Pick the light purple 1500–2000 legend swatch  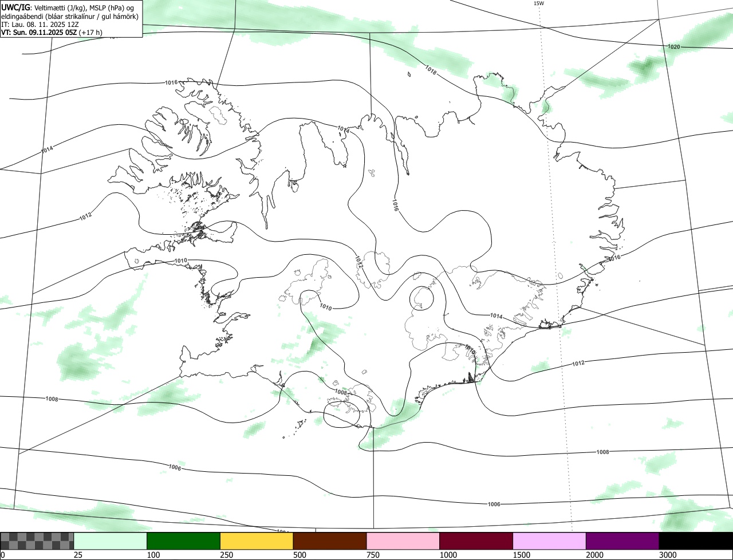pyautogui.click(x=550, y=541)
